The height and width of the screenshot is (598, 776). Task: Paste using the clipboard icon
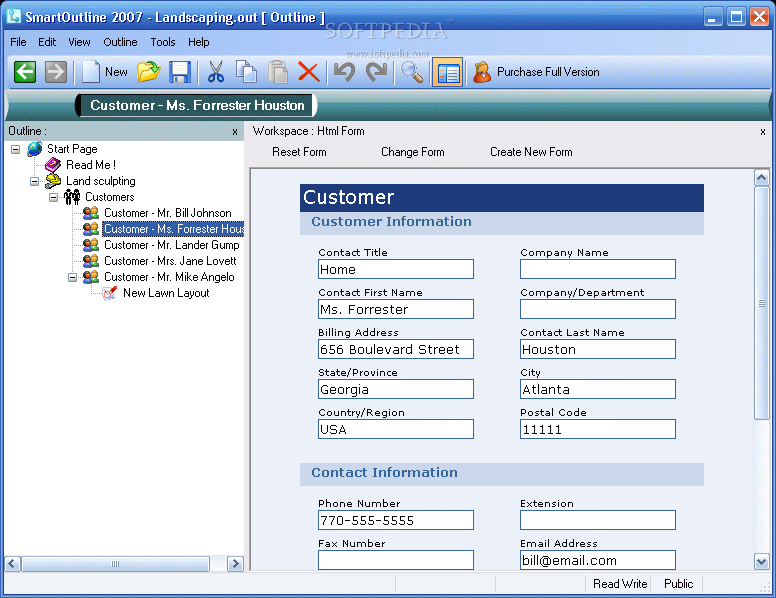pos(278,72)
